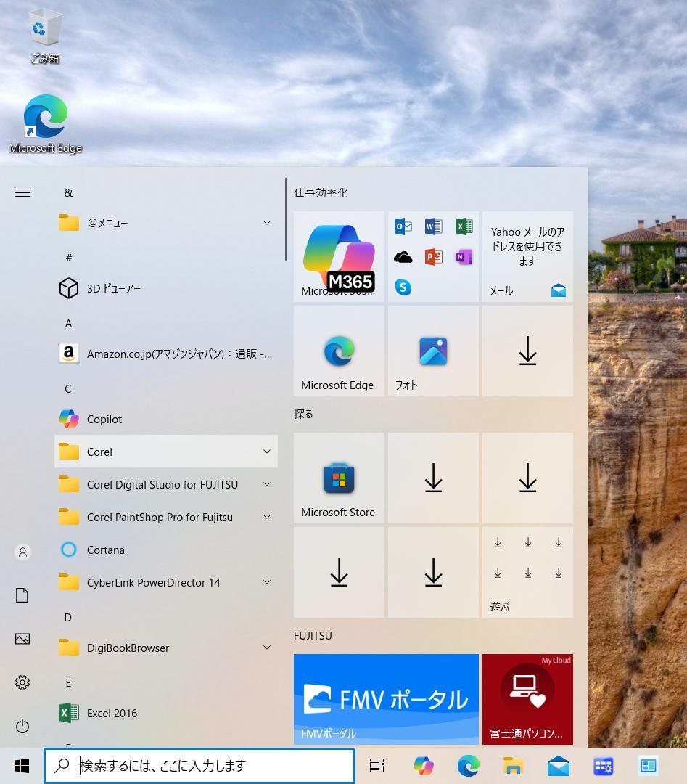Screen dimensions: 687x784
Task: Open Microsoft Edge desktop shortcut
Action: 46,123
